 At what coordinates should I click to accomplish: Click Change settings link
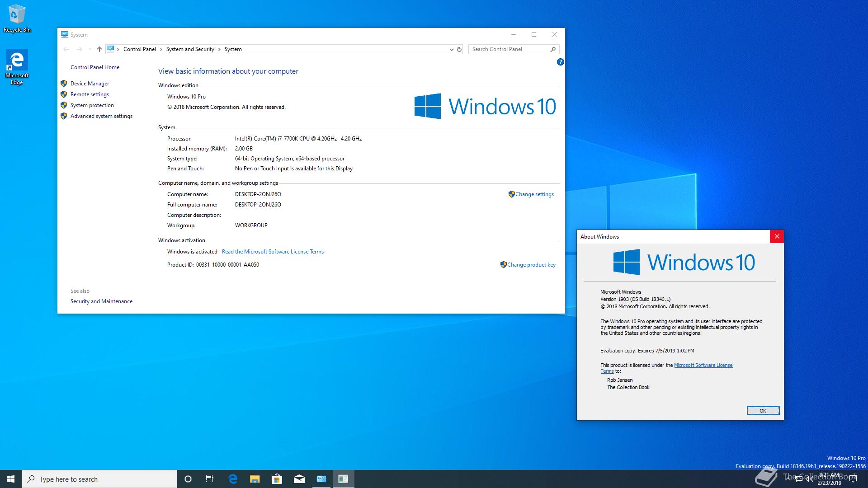tap(534, 194)
